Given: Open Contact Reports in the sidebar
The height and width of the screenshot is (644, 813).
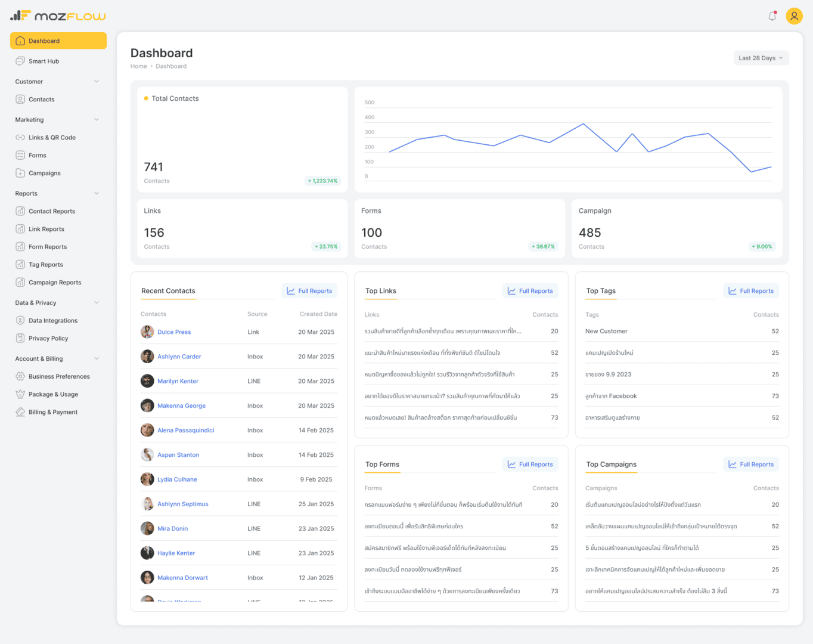Looking at the screenshot, I should [52, 212].
